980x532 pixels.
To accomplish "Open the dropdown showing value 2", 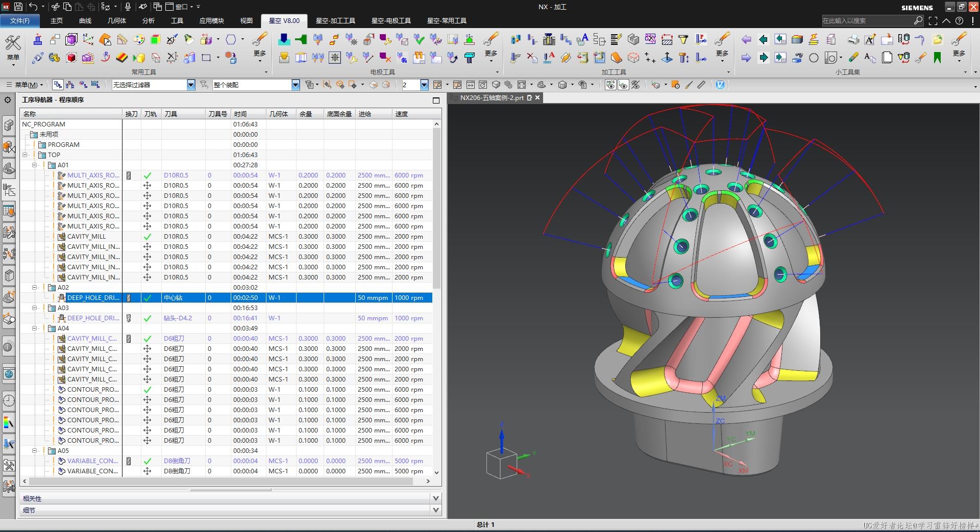I will click(424, 85).
